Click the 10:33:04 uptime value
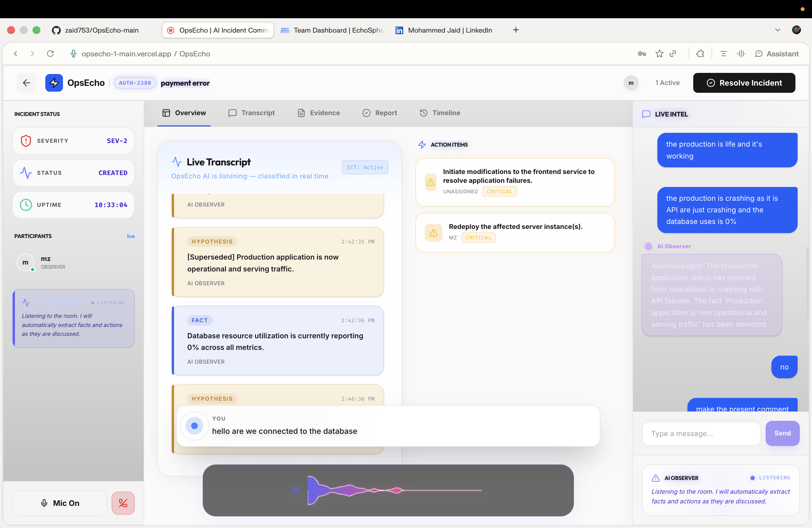The height and width of the screenshot is (528, 812). tap(110, 205)
